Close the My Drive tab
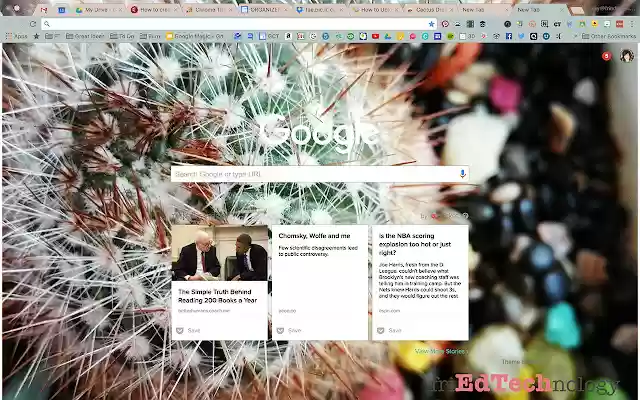 pos(121,9)
